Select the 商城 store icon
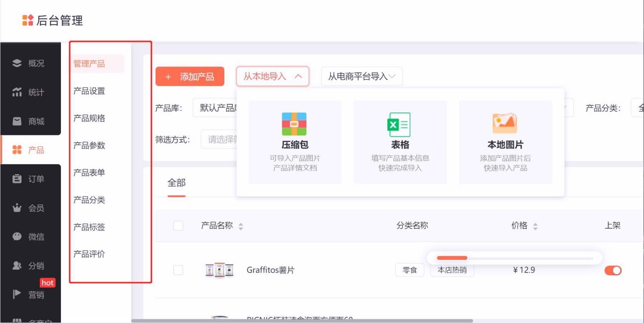The height and width of the screenshot is (323, 644). coord(17,121)
